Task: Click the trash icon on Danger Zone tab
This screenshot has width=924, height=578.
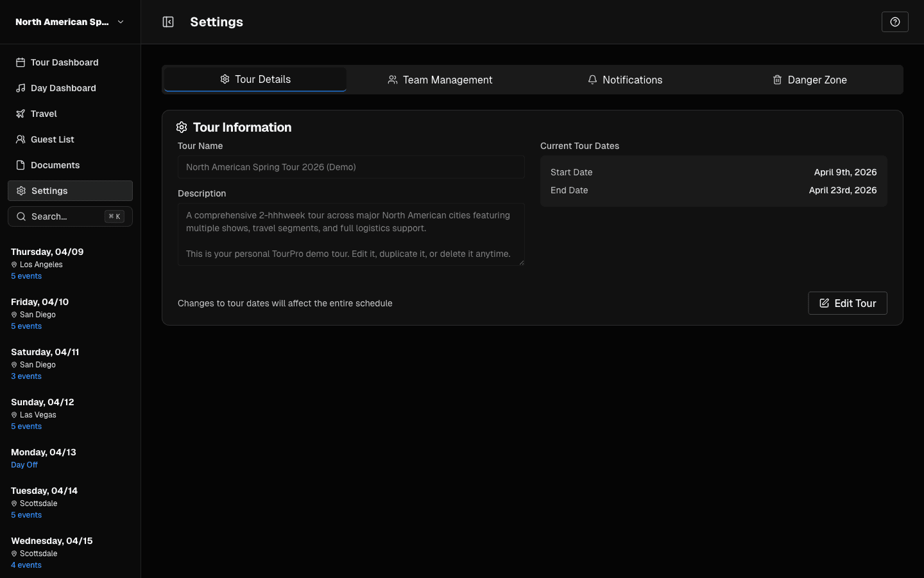Action: (x=777, y=80)
